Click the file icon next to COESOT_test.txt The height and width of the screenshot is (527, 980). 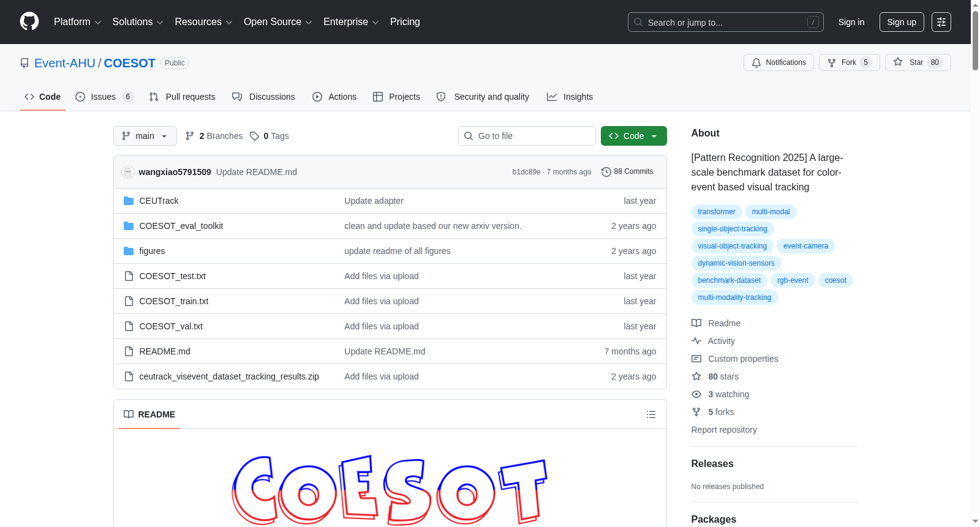pos(129,276)
